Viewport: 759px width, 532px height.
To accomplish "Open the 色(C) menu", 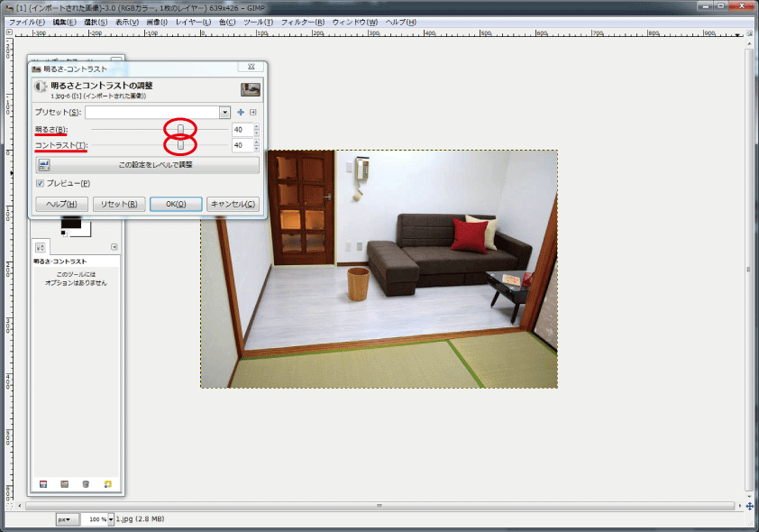I will pyautogui.click(x=227, y=23).
